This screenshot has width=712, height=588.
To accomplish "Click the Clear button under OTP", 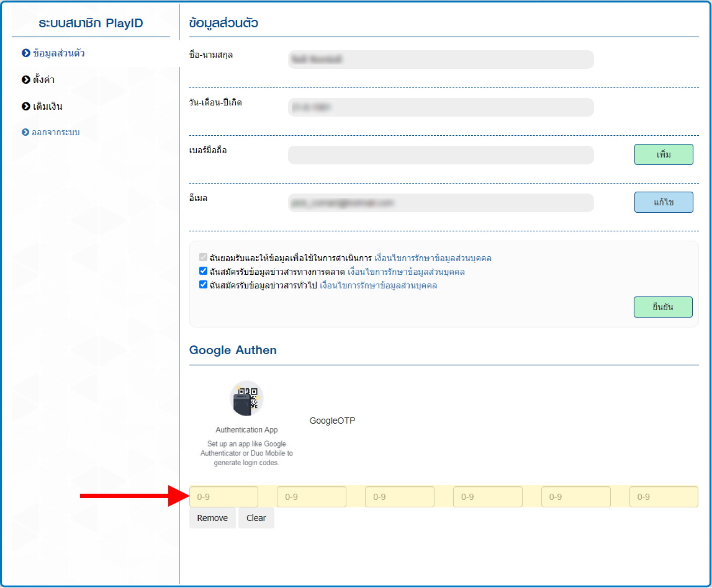I will [256, 518].
